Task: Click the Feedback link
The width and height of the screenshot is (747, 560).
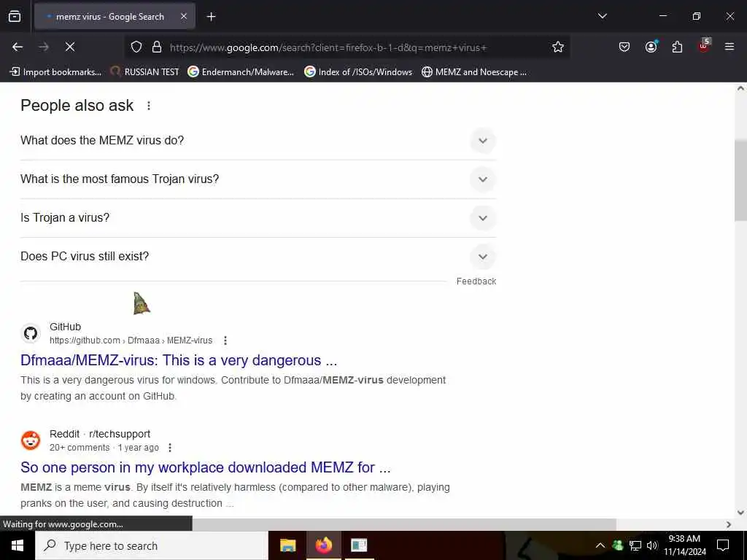Action: pyautogui.click(x=476, y=281)
